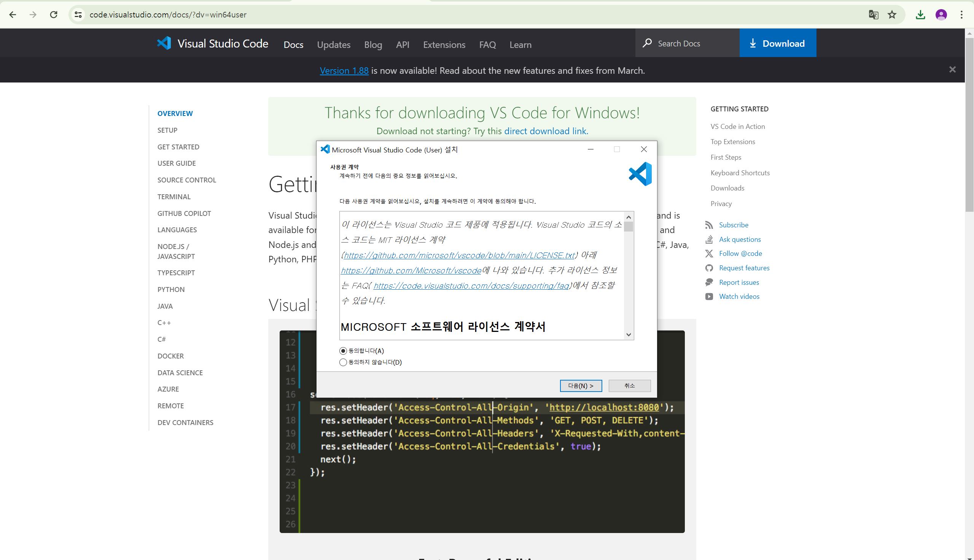Viewport: 974px width, 560px height.
Task: Click the Visual Studio Code logo icon
Action: [164, 43]
